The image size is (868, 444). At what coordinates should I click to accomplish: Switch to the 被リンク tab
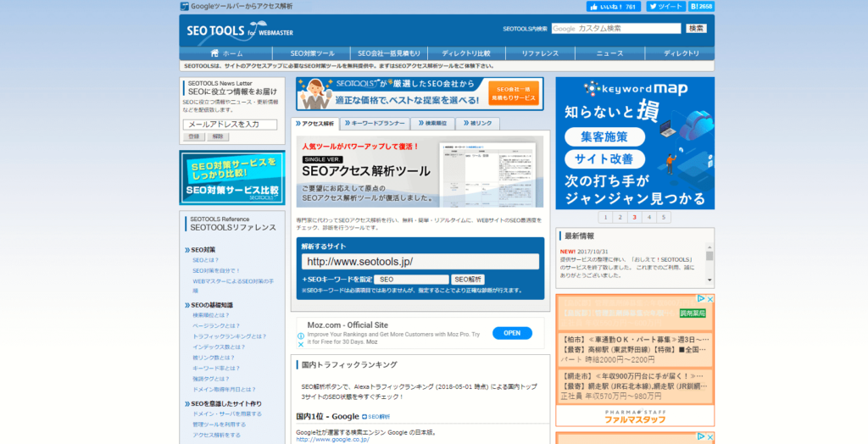(x=478, y=124)
